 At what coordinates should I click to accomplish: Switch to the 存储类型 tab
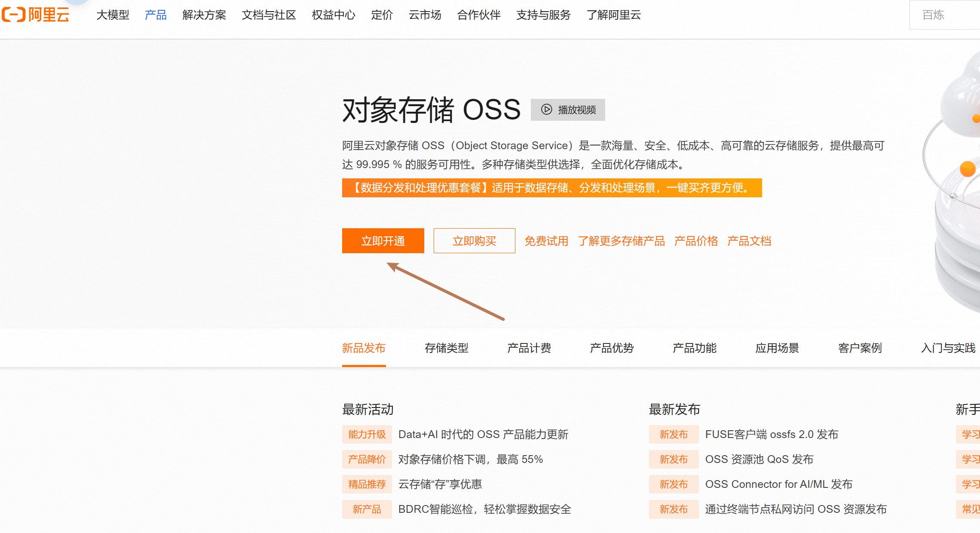click(446, 348)
